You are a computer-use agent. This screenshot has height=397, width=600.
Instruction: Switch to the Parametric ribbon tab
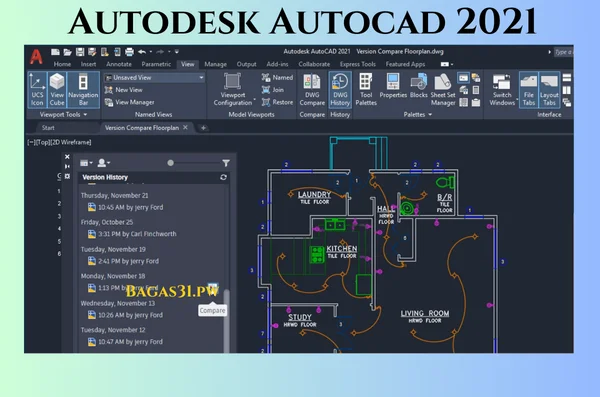pyautogui.click(x=156, y=64)
